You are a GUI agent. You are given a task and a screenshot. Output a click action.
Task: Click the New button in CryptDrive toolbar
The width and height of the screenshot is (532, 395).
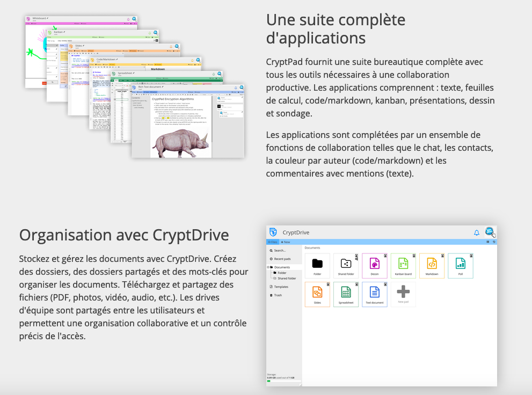pos(286,242)
